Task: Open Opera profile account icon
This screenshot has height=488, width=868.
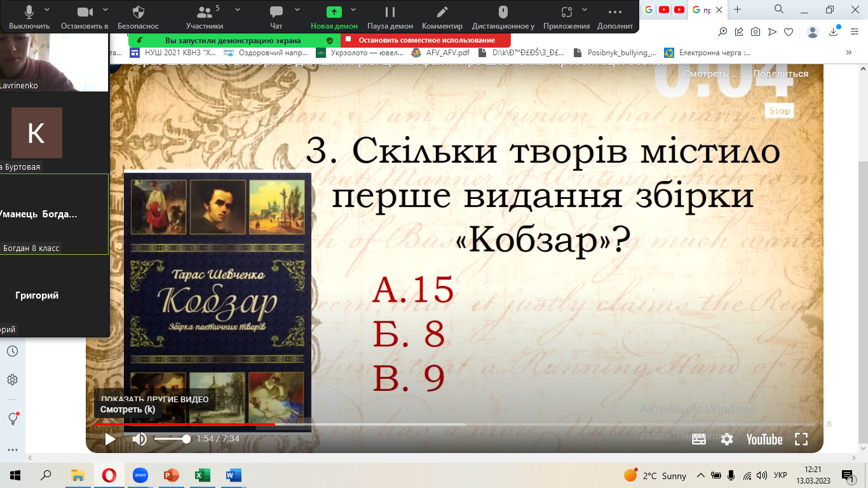Action: pyautogui.click(x=813, y=32)
